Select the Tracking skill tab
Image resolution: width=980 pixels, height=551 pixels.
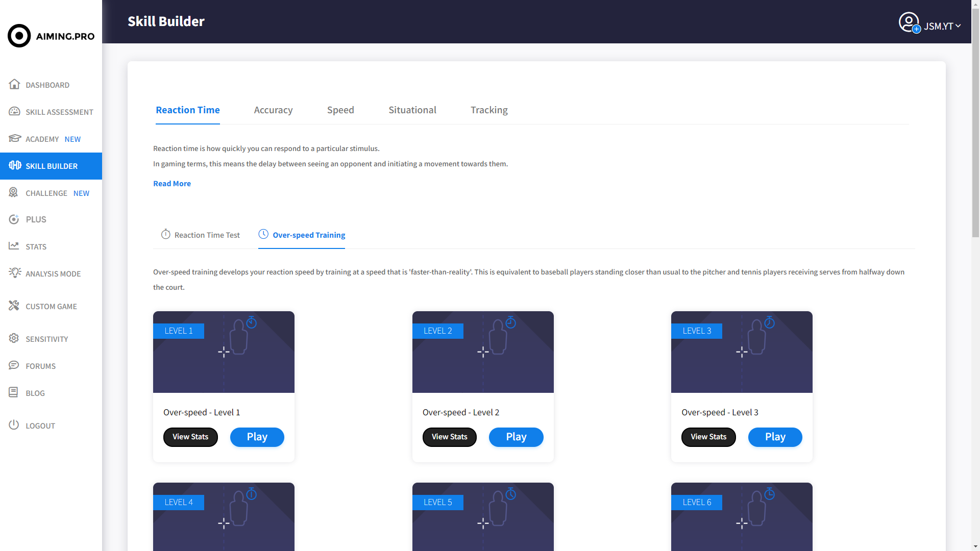(489, 110)
